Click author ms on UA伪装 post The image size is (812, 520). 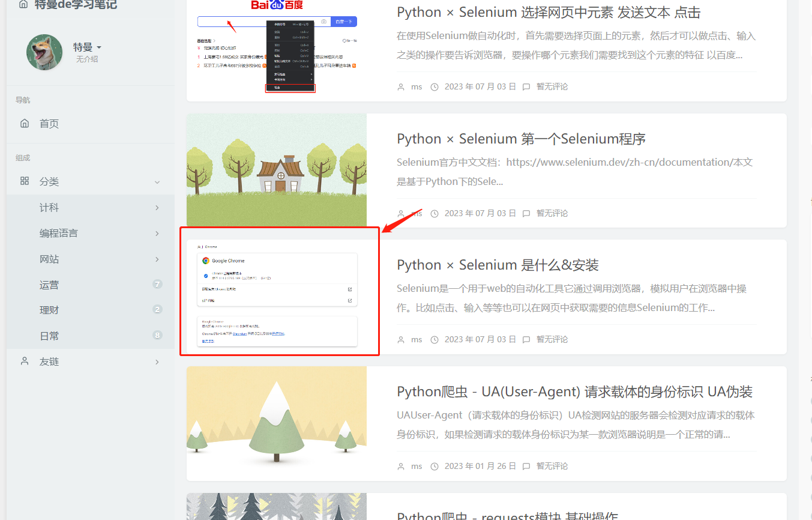pos(417,466)
